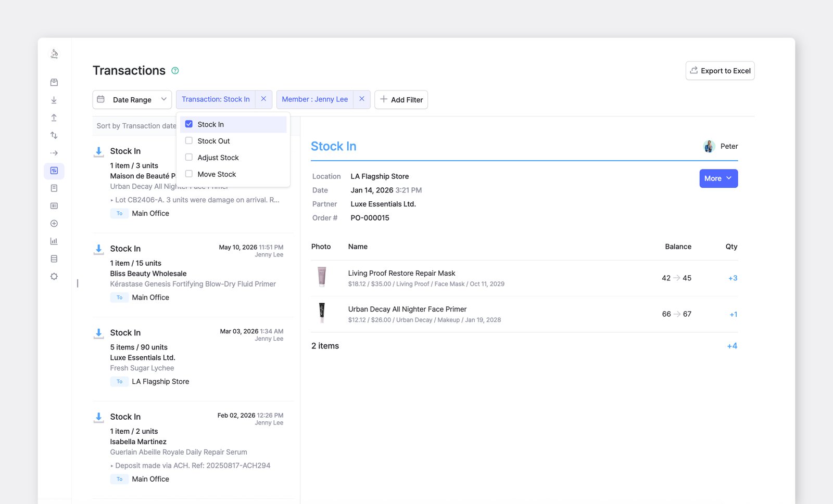Check the Adjust Stock option

[x=189, y=158]
